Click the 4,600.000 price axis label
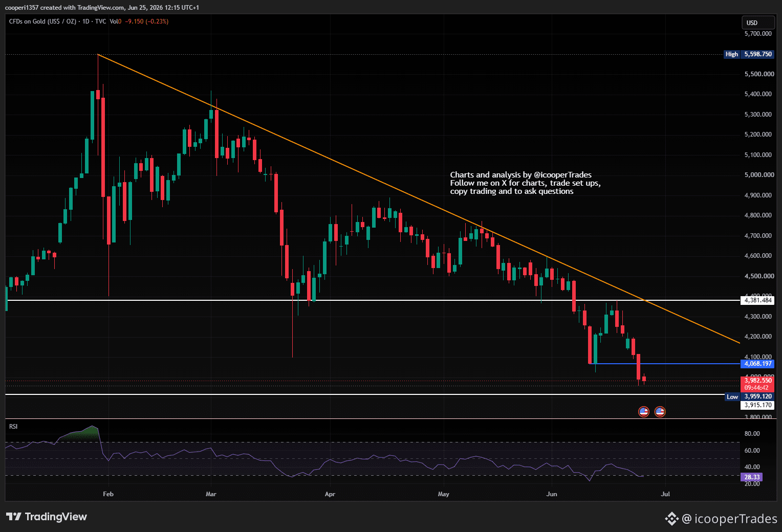The height and width of the screenshot is (532, 782). click(x=758, y=256)
